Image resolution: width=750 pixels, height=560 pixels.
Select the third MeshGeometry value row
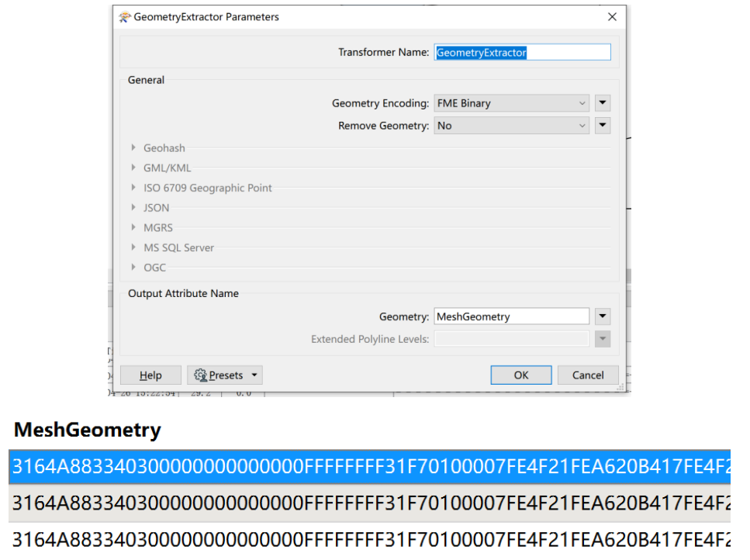click(x=370, y=540)
